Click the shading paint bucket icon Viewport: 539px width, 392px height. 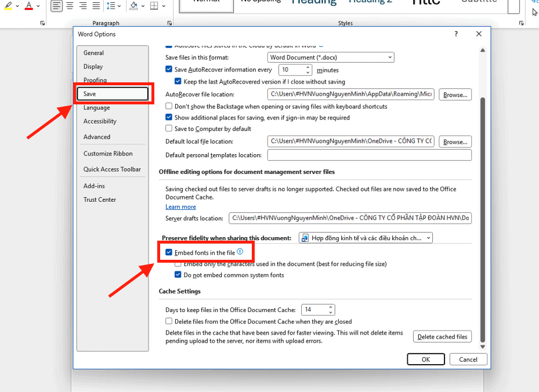(x=134, y=6)
